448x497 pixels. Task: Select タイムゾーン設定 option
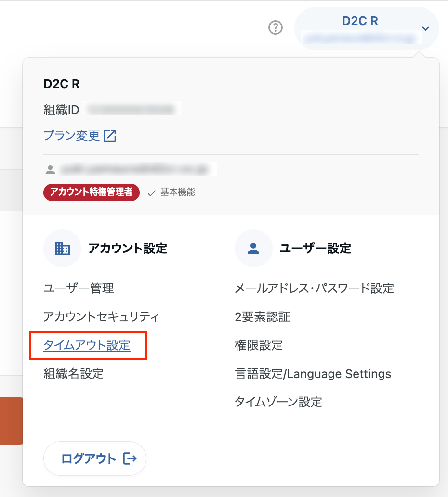point(278,402)
